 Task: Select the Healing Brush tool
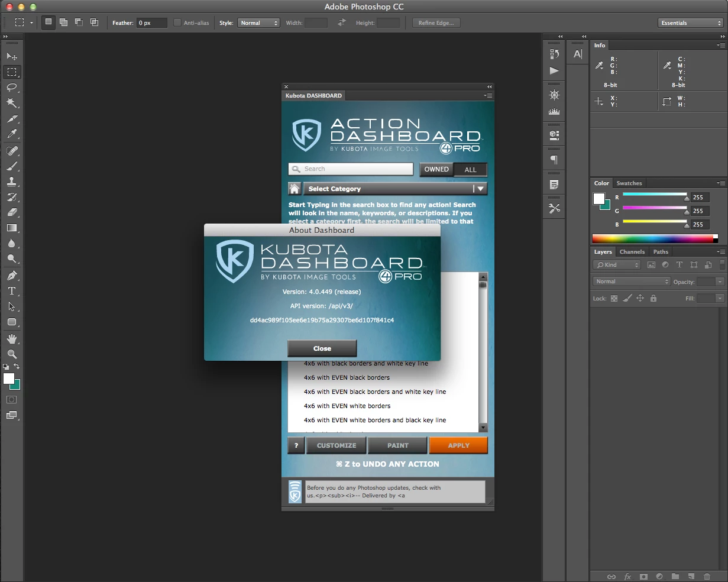coord(12,150)
